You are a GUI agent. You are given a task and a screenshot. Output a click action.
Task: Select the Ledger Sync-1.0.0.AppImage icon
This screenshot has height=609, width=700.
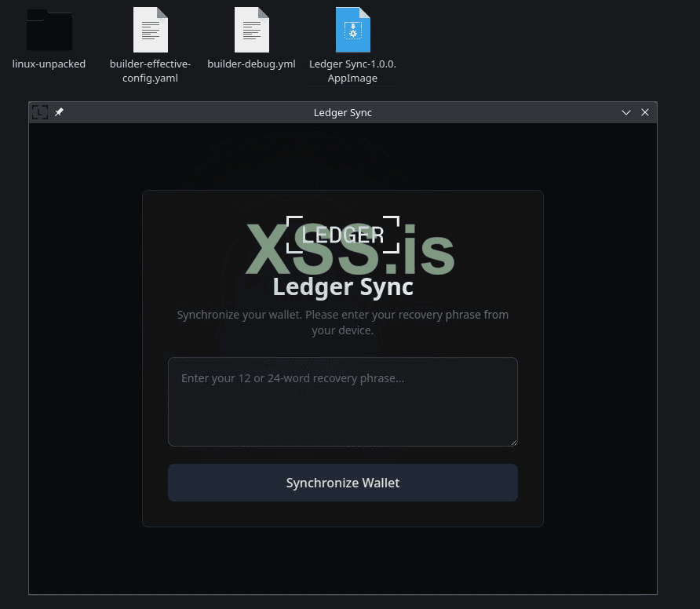click(x=353, y=30)
